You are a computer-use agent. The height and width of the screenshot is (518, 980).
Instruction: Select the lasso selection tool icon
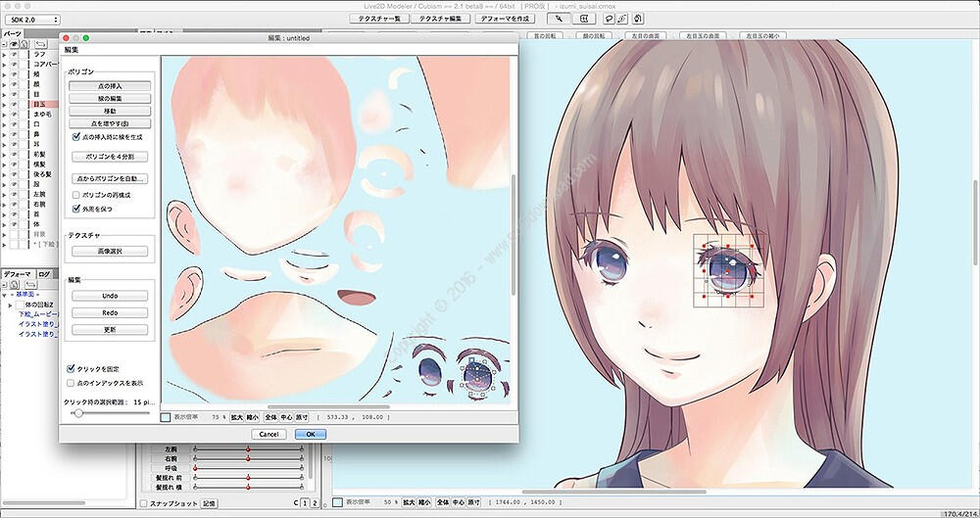coord(610,19)
